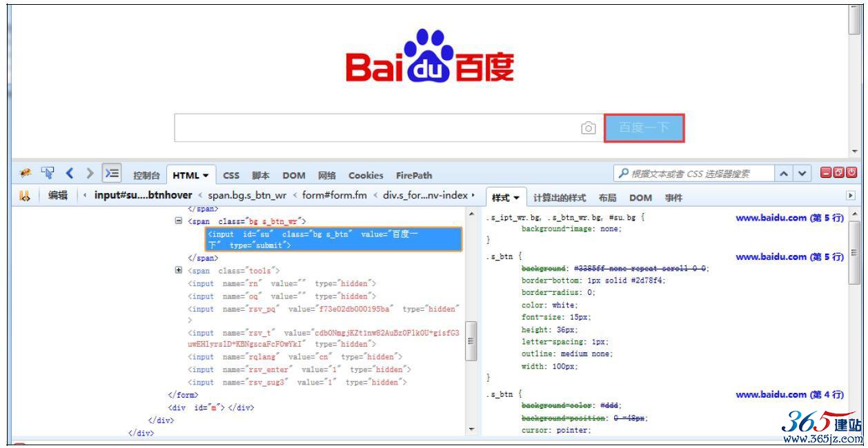Switch to the 网络 tab

(x=326, y=176)
